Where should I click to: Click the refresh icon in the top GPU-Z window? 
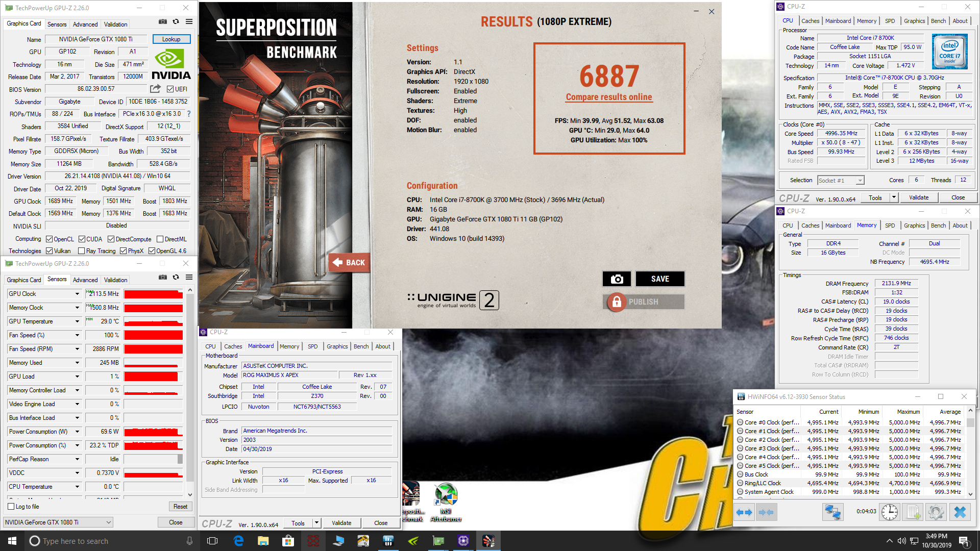pyautogui.click(x=176, y=22)
